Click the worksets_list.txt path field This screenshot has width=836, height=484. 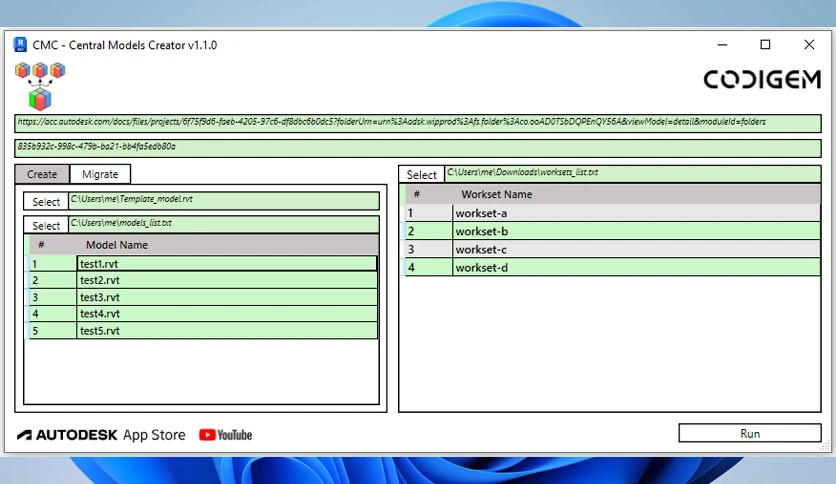tap(633, 173)
